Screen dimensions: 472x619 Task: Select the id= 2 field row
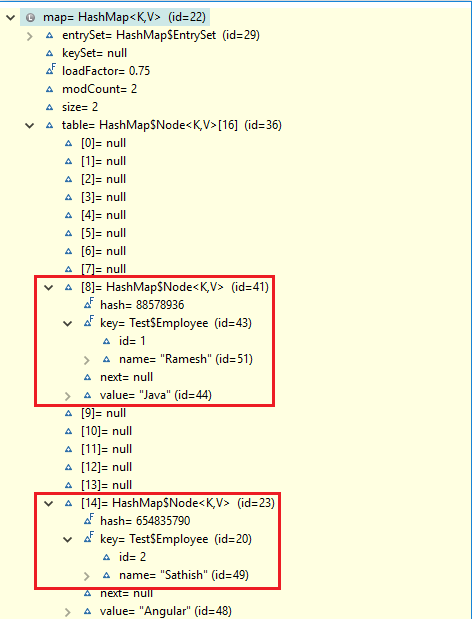tap(133, 557)
